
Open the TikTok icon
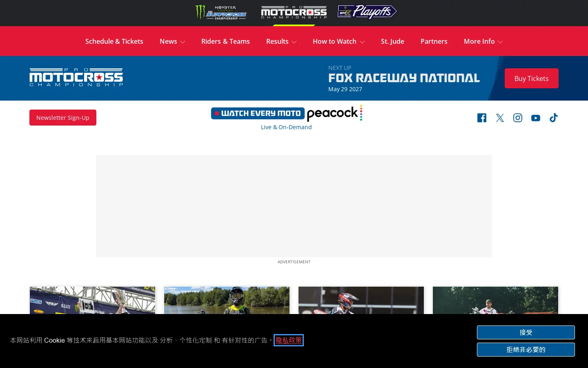[x=554, y=118]
